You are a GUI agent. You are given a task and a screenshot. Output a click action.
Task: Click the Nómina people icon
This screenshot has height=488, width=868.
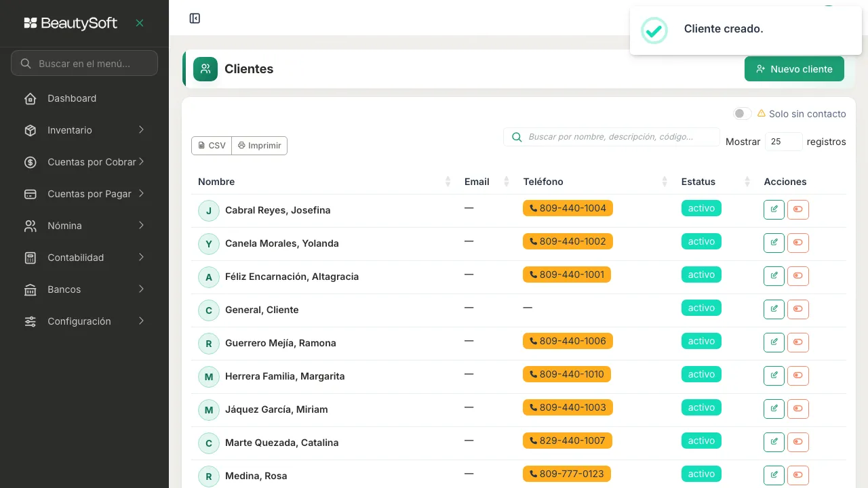tap(31, 226)
